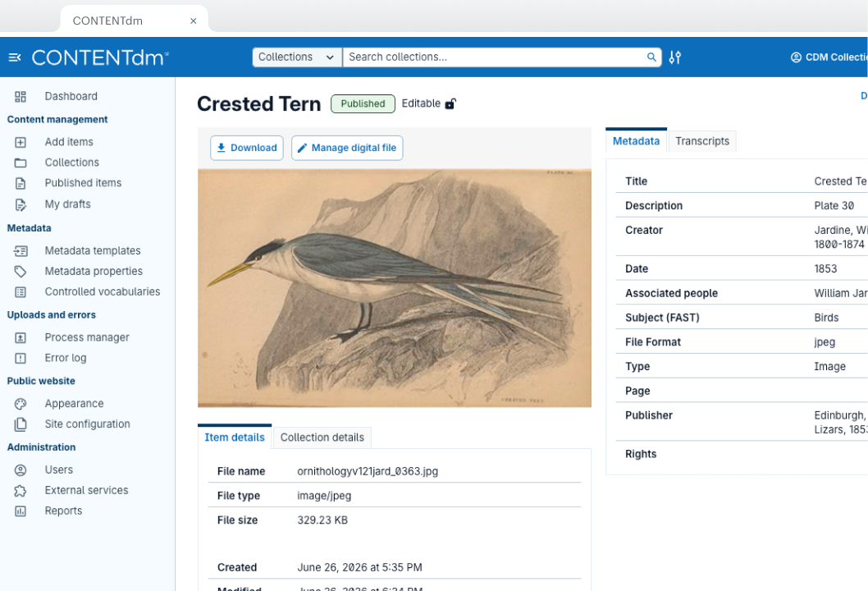Viewport: 868px width, 591px height.
Task: Open the Collections sidebar link
Action: (x=72, y=163)
